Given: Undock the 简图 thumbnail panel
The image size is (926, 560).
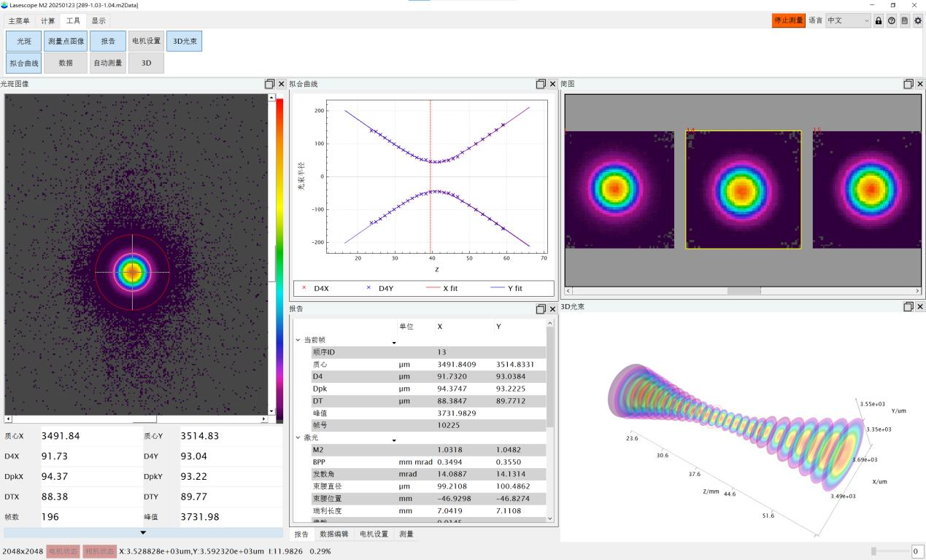Looking at the screenshot, I should (908, 84).
